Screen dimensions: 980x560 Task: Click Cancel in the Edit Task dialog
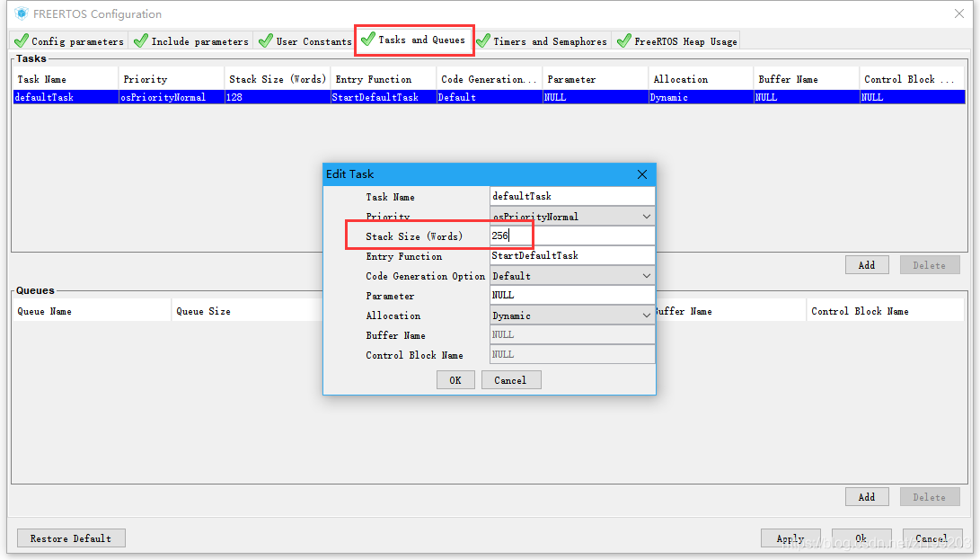[x=510, y=380]
